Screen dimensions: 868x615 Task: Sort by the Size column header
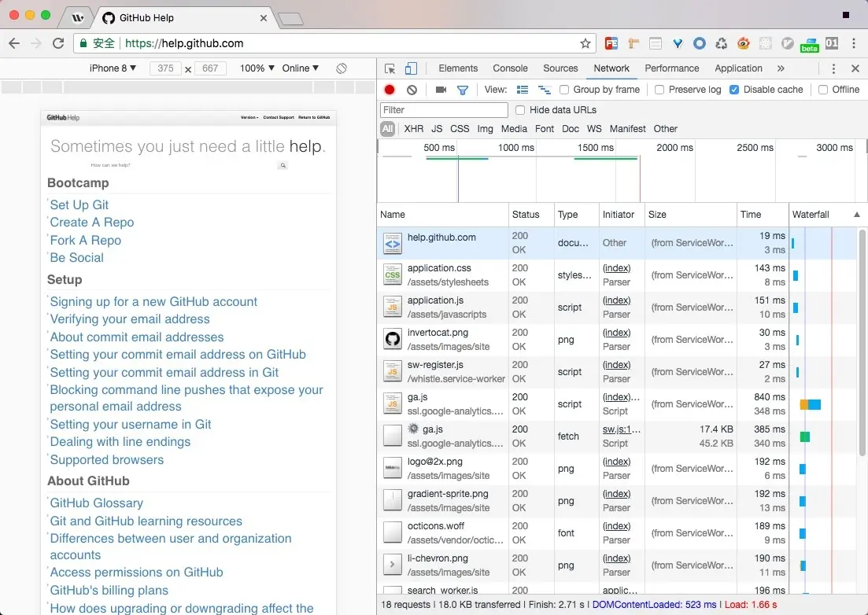690,215
